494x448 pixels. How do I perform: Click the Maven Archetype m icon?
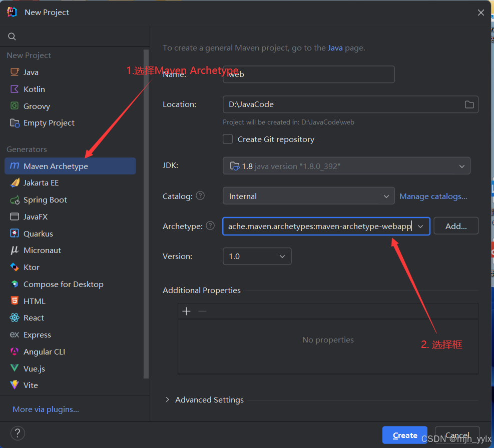click(15, 165)
